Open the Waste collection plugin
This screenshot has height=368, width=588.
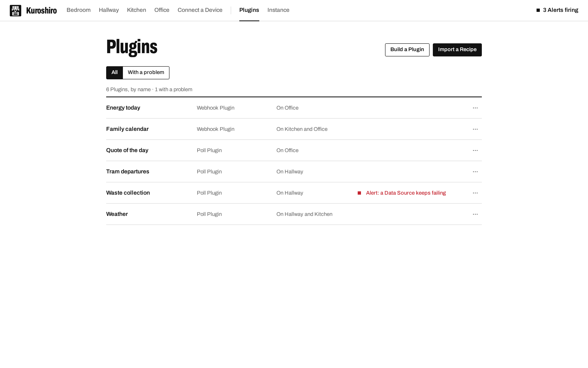128,193
